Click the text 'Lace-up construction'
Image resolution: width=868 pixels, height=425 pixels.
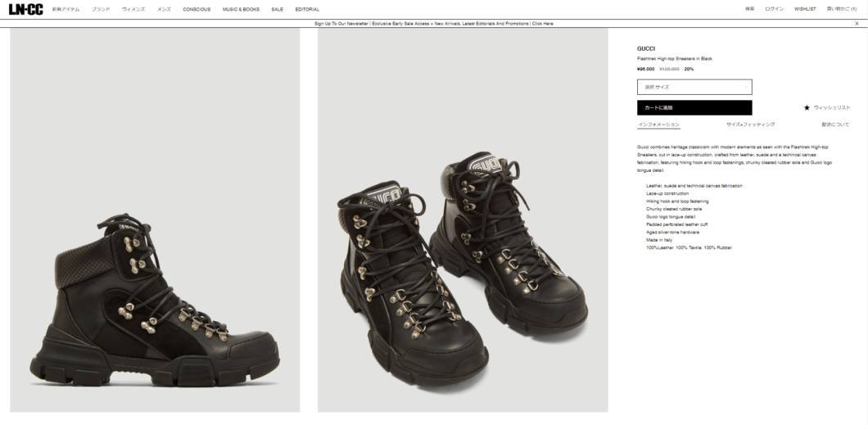(x=667, y=194)
